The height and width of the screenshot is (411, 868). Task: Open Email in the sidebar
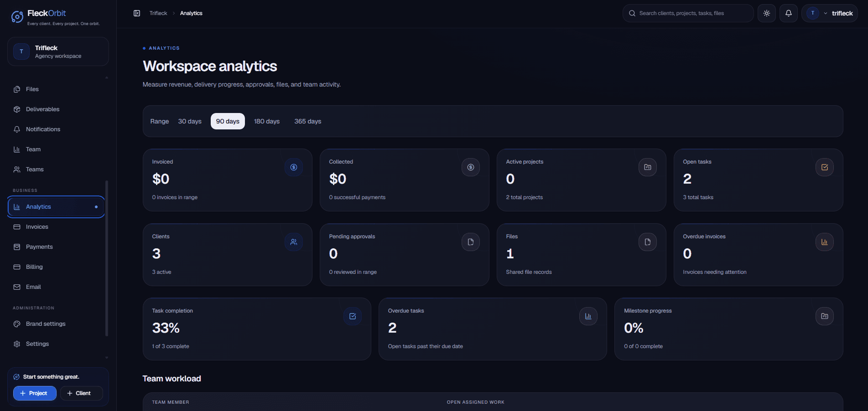tap(56, 287)
